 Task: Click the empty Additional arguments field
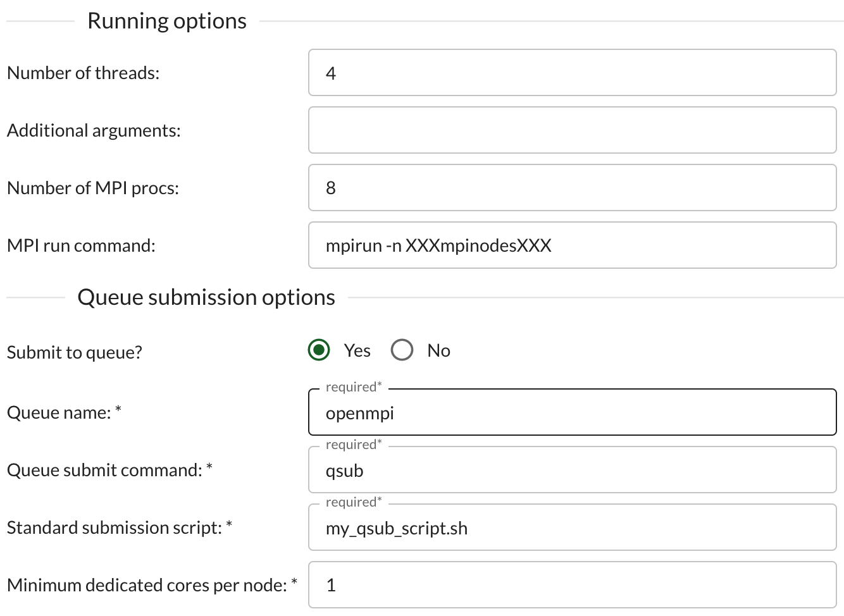pos(569,130)
